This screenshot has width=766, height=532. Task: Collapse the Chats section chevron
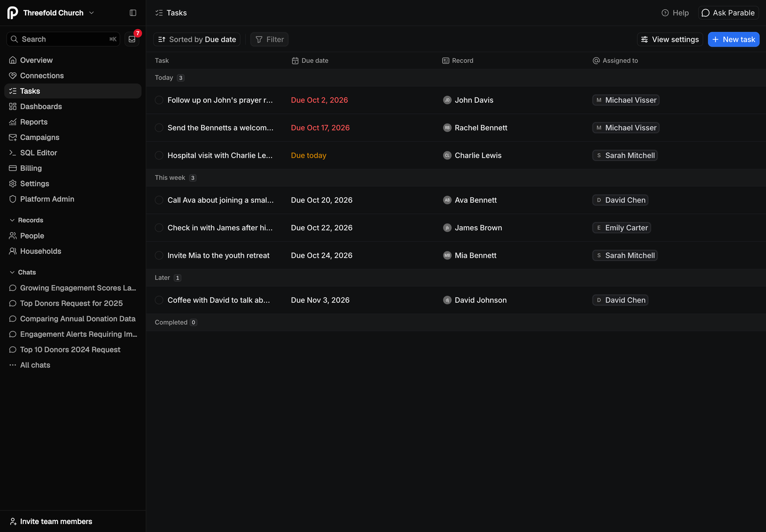pos(12,272)
